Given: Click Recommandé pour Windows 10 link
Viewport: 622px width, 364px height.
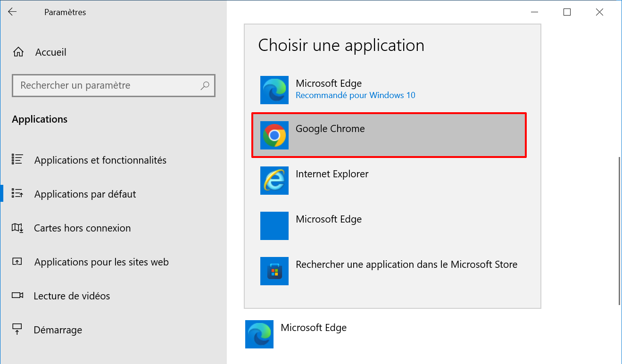Looking at the screenshot, I should point(356,95).
